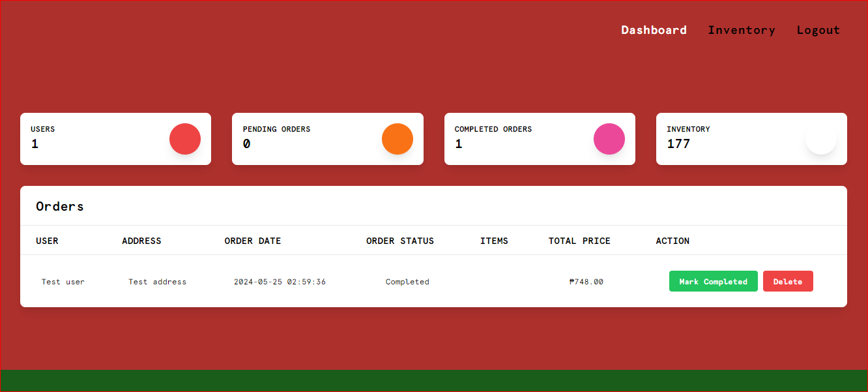Click the ORDER STATUS column header
The image size is (868, 392).
400,241
